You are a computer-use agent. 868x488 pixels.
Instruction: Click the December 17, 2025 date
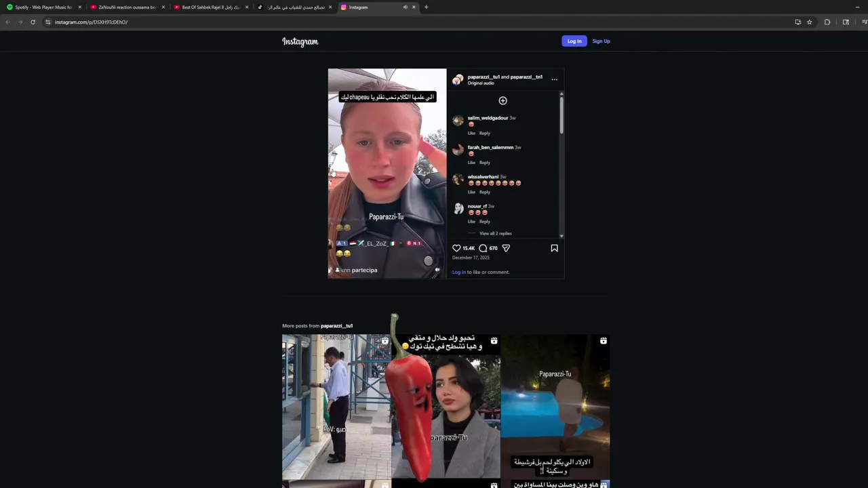(471, 258)
